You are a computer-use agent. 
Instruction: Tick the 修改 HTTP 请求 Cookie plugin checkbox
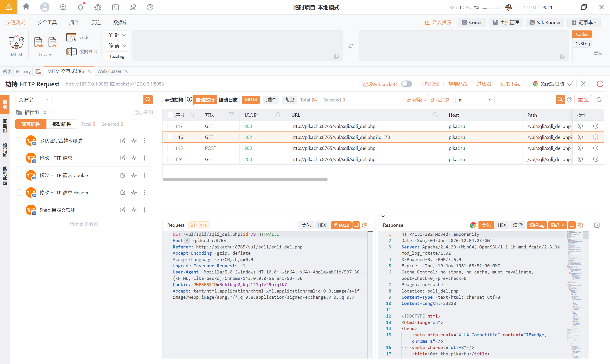pos(19,175)
